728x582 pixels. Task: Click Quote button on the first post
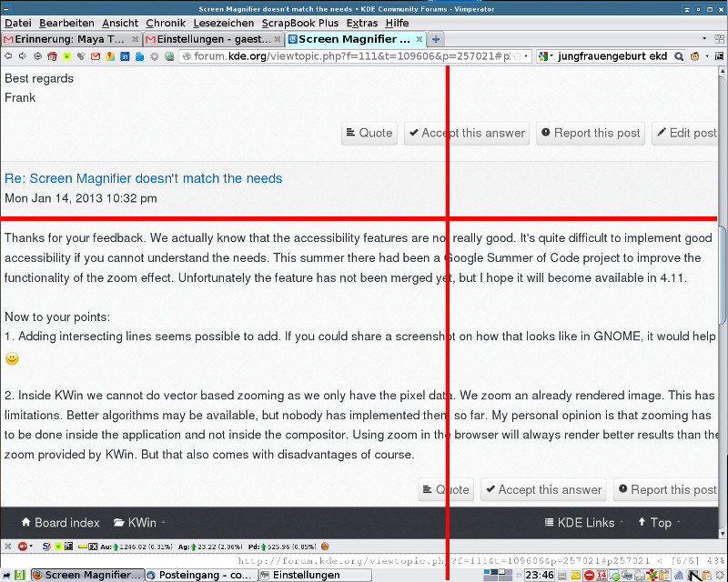point(369,133)
